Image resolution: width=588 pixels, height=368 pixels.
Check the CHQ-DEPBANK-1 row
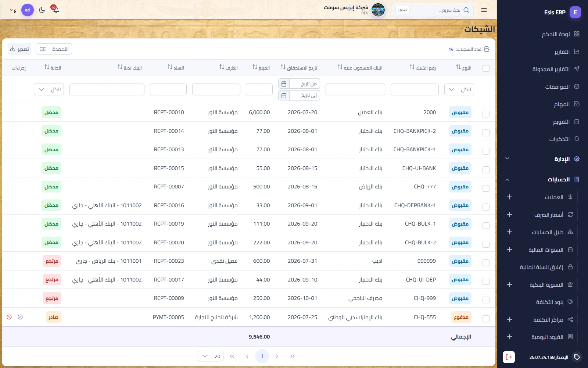486,207
